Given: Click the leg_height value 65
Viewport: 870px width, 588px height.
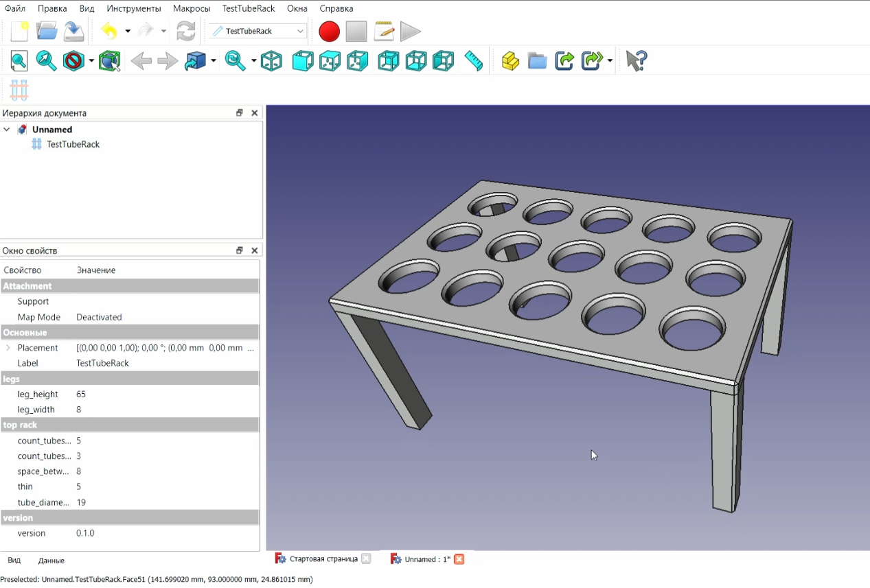Looking at the screenshot, I should [82, 395].
